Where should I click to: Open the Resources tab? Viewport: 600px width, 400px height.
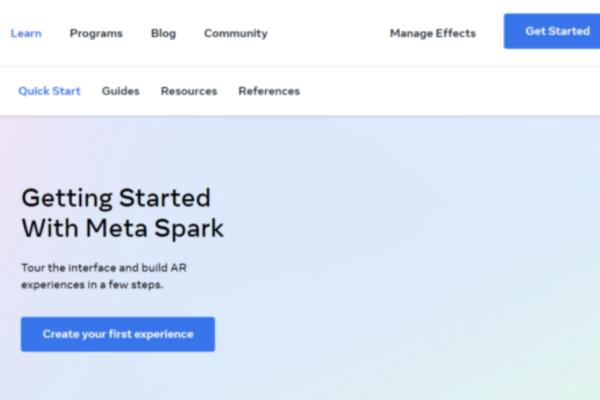click(x=189, y=91)
